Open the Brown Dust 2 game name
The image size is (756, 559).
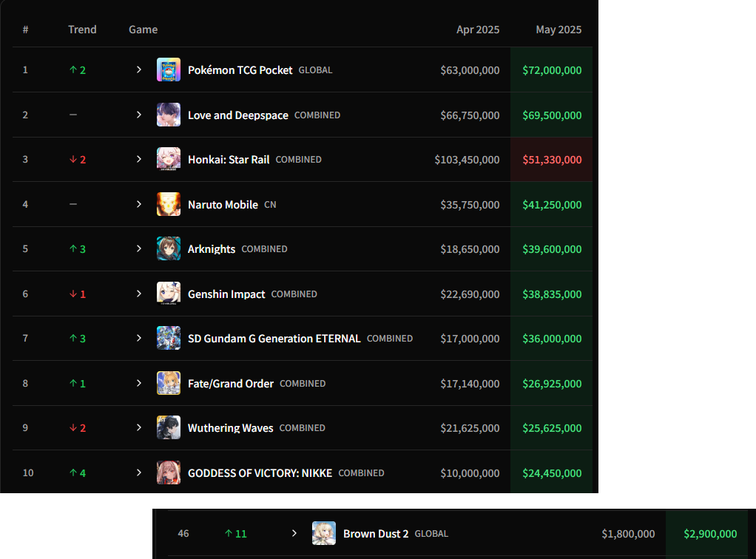376,534
